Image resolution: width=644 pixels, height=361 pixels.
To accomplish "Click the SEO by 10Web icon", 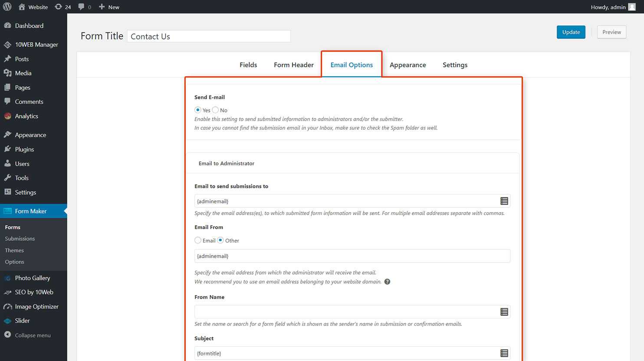I will pos(7,292).
